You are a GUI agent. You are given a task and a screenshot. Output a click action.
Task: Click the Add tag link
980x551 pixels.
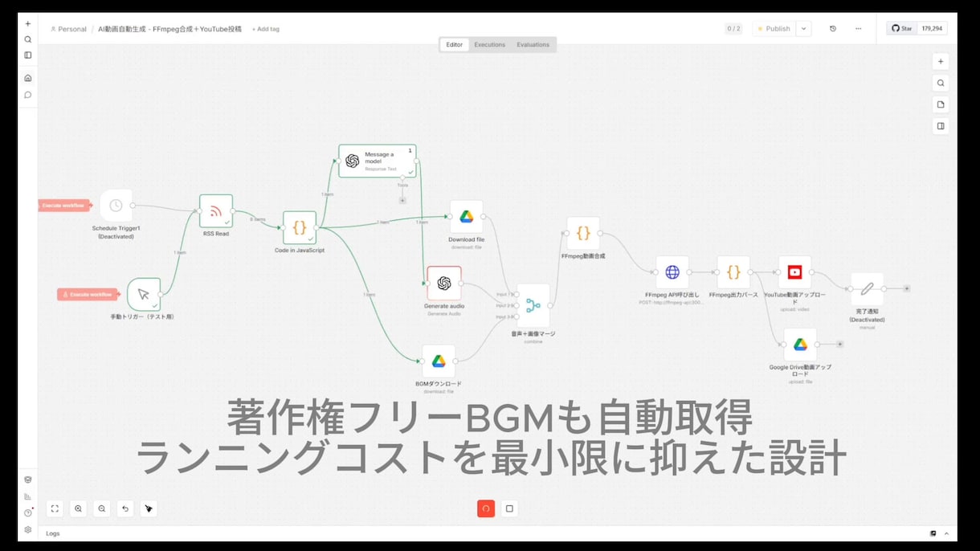pos(266,29)
